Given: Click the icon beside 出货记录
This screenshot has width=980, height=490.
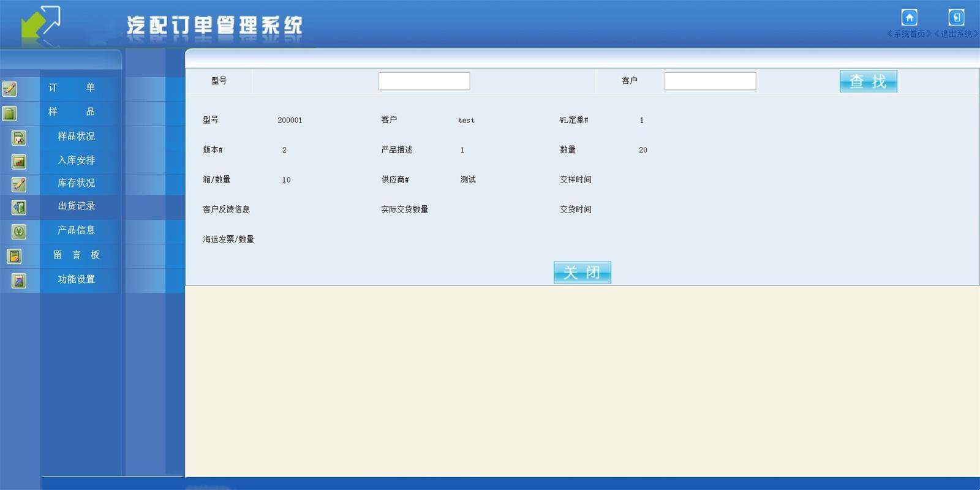Looking at the screenshot, I should 19,208.
